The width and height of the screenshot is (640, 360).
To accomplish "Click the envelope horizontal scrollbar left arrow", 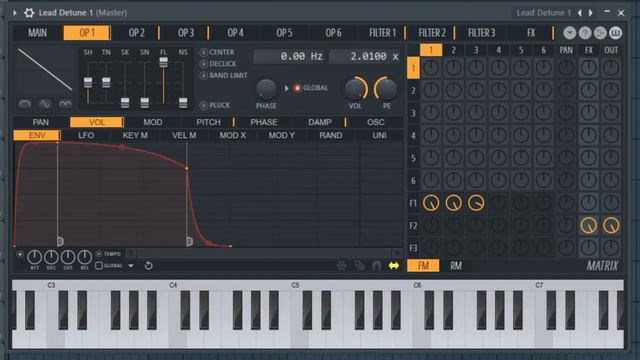I will pyautogui.click(x=131, y=254).
